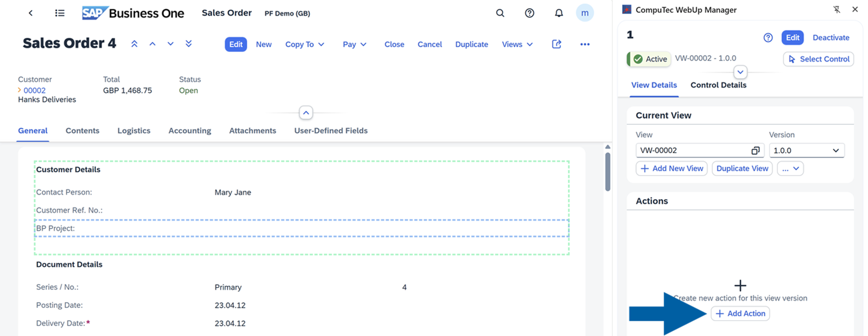
Task: Deactivate the VW-00002 view
Action: [x=831, y=37]
